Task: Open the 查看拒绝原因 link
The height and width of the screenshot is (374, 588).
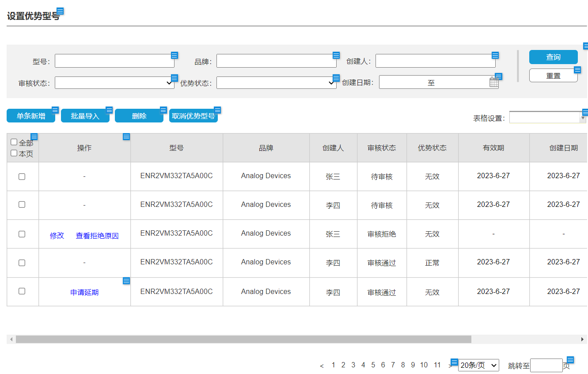Action: [x=97, y=236]
